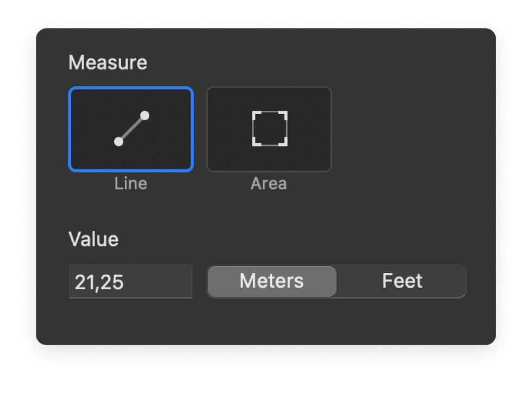Viewport: 532px width, 406px height.
Task: Click the "Value" section heading
Action: pos(93,239)
